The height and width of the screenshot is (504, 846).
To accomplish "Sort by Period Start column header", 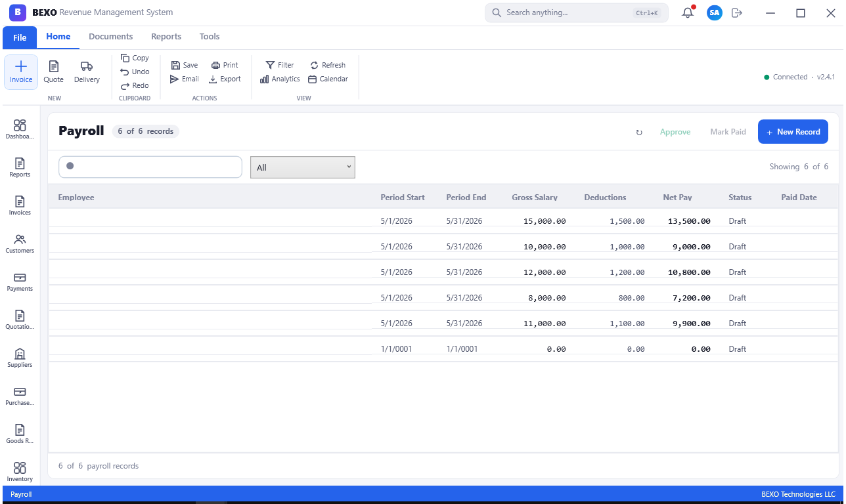I will pyautogui.click(x=403, y=198).
